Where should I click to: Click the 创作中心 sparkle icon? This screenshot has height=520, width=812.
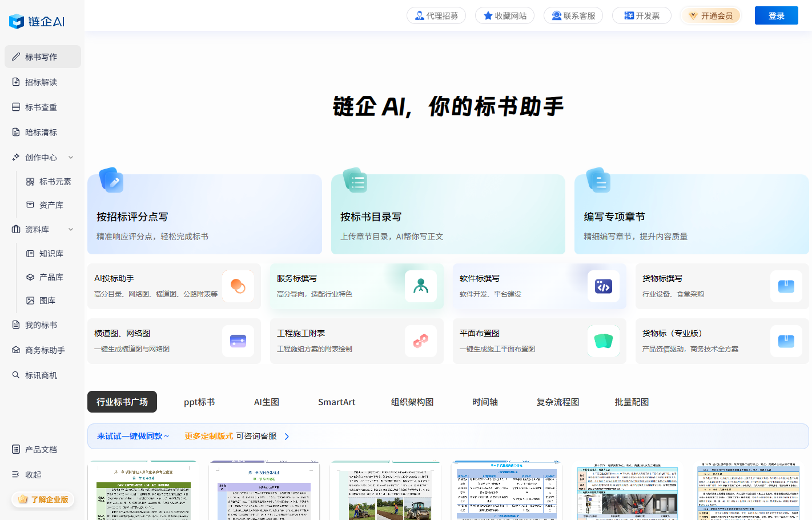16,157
